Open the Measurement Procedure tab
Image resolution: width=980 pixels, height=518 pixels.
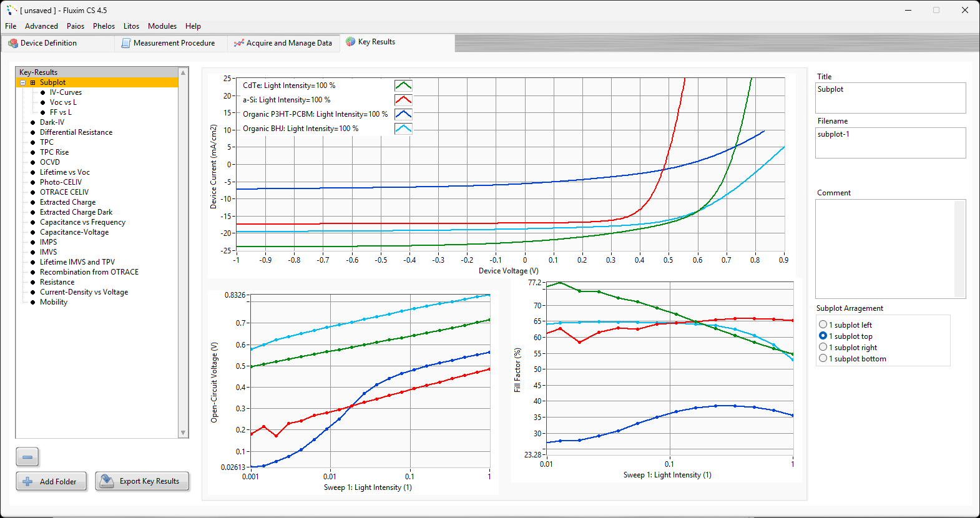170,43
